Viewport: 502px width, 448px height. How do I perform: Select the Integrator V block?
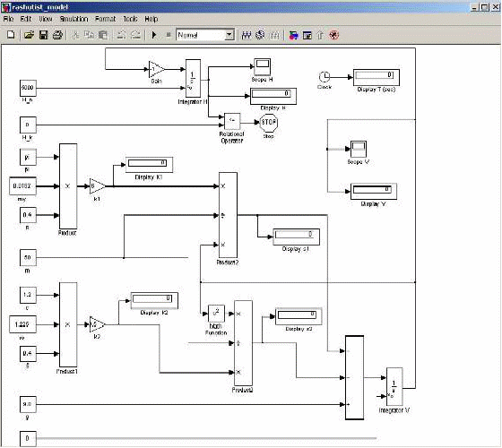coord(394,386)
